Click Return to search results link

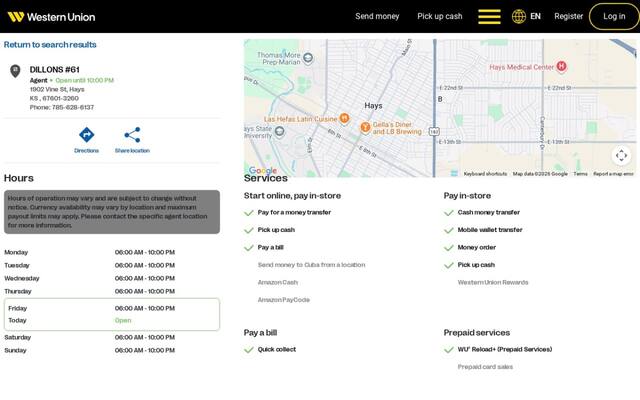[50, 44]
